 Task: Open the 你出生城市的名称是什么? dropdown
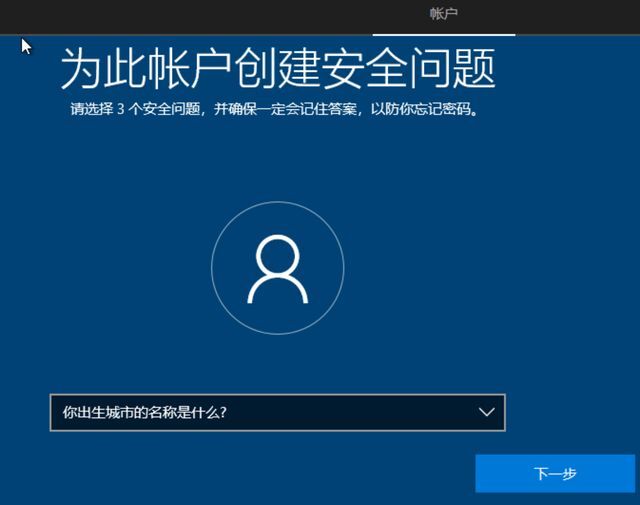[x=277, y=412]
